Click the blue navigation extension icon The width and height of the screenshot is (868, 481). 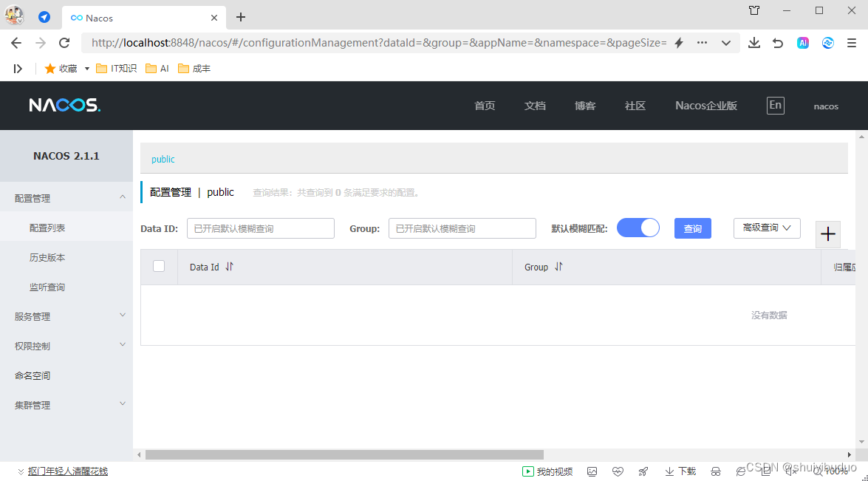coord(44,17)
